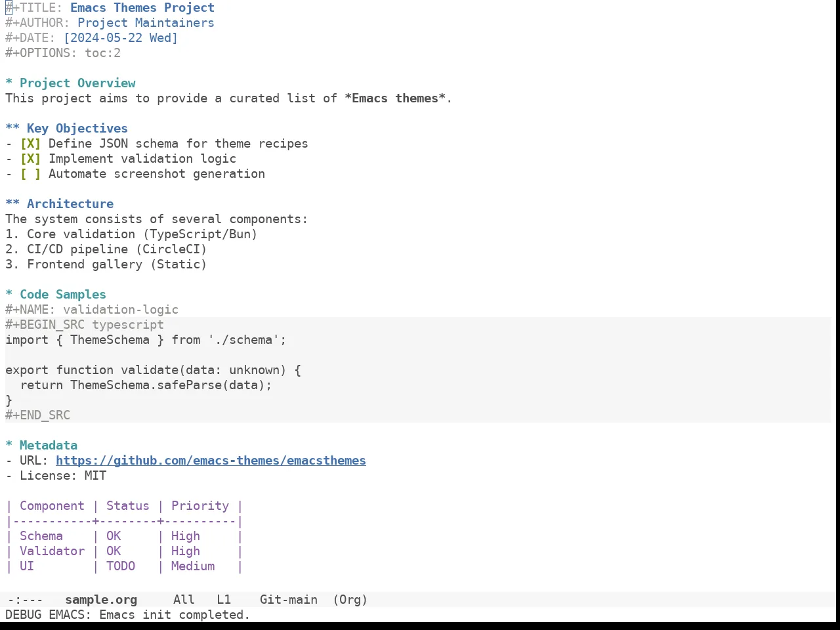Collapse the Architecture subheading

click(x=12, y=204)
